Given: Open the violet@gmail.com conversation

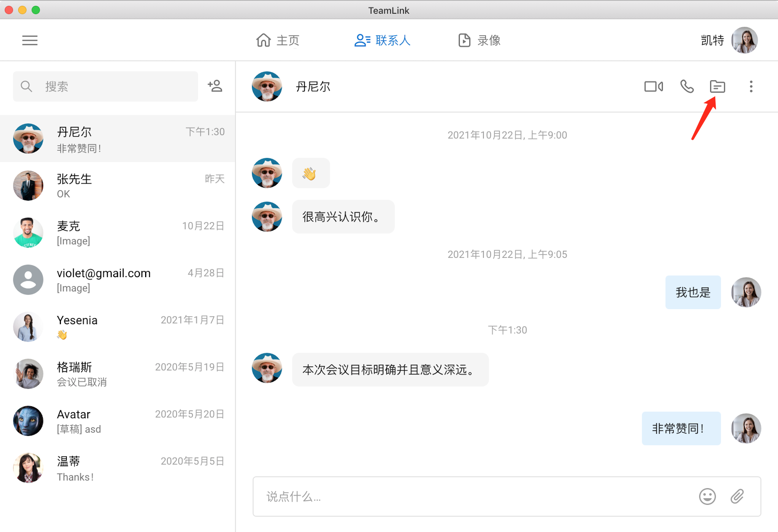Looking at the screenshot, I should pyautogui.click(x=118, y=280).
